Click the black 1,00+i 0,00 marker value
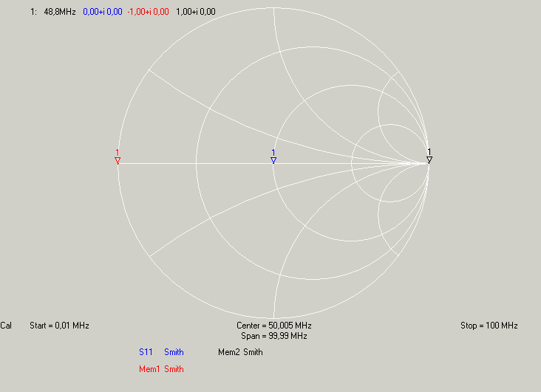 click(196, 12)
